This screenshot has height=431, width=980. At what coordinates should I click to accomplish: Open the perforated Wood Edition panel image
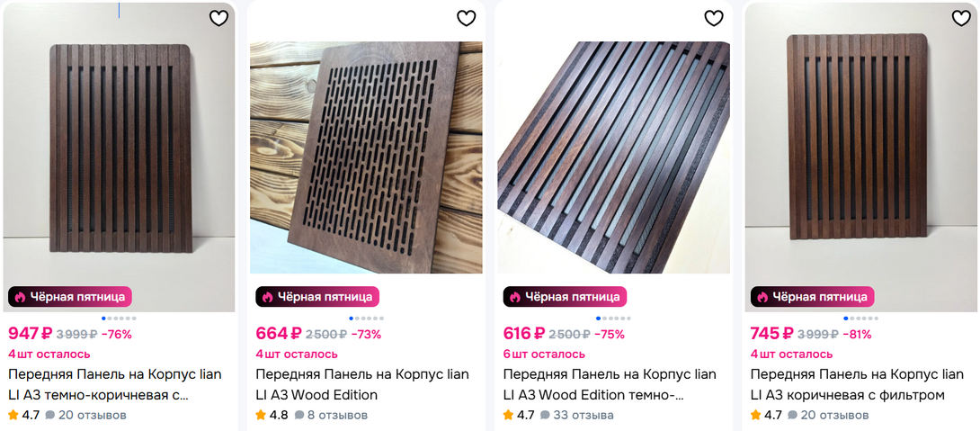pos(366,157)
